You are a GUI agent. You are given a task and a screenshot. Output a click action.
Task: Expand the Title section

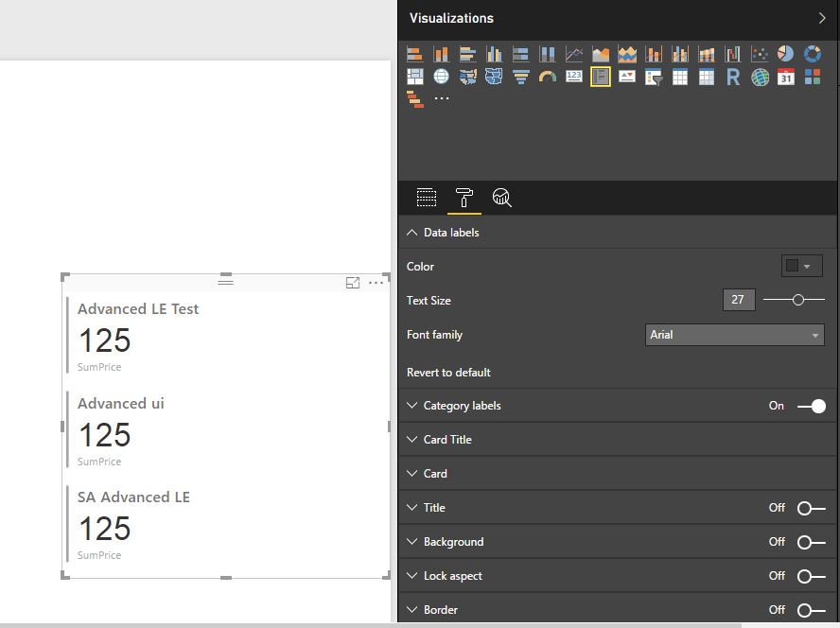(x=411, y=508)
